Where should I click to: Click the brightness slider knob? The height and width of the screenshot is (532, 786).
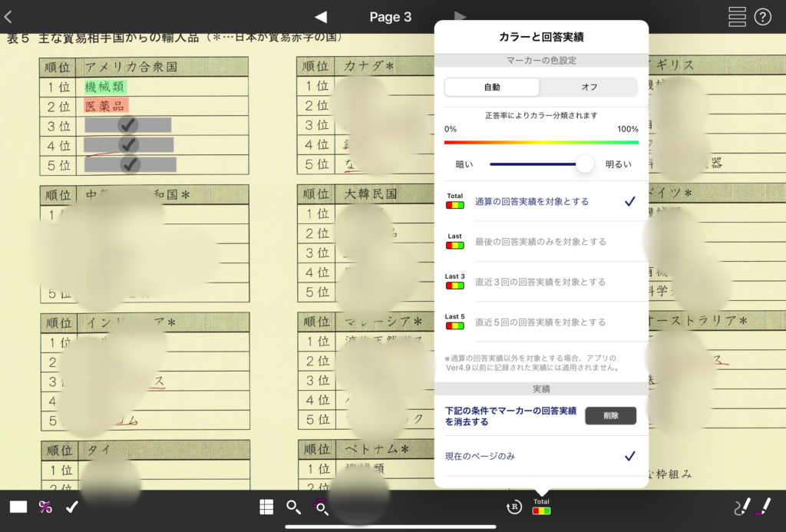tap(585, 164)
